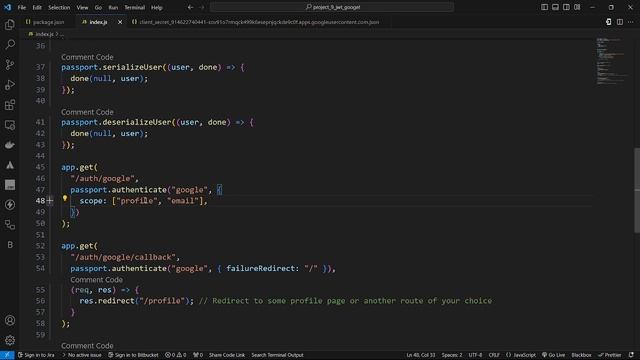Click the lightbulb code action on line 48

64,198
